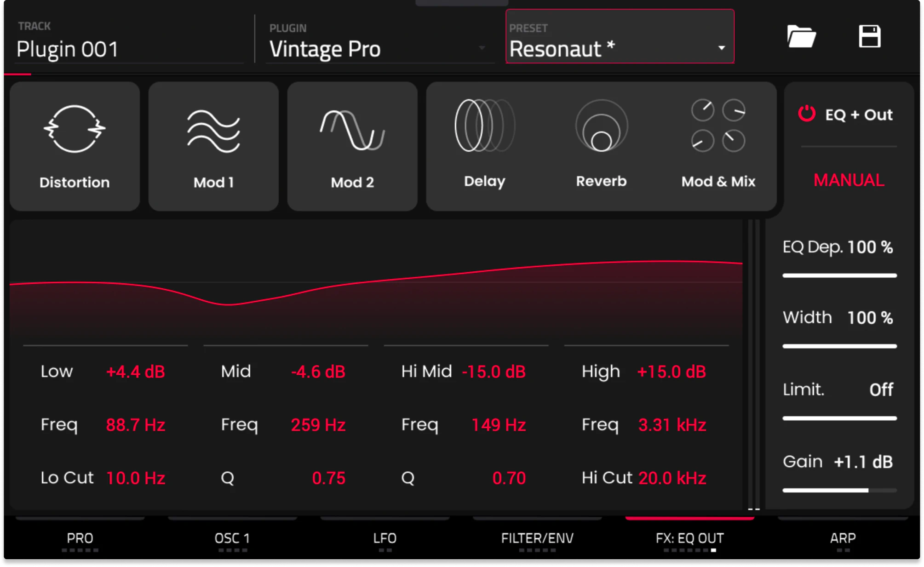The image size is (924, 567).
Task: Select the Mod 2 sine icon
Action: click(x=352, y=130)
